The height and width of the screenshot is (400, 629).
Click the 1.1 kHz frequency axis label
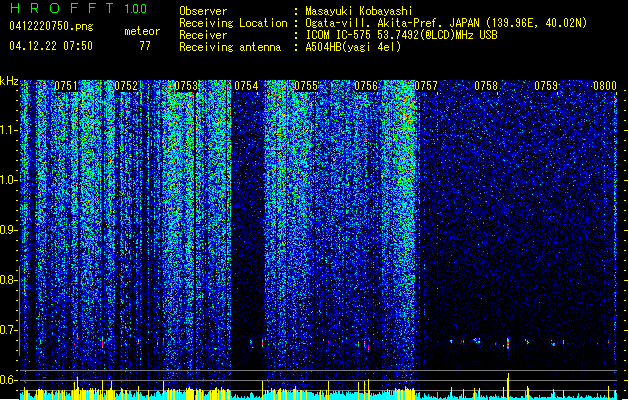[x=9, y=130]
